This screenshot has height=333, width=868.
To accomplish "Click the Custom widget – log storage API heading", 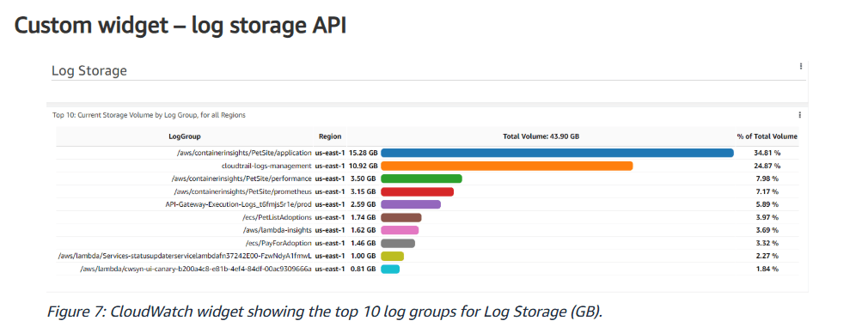I will point(180,26).
